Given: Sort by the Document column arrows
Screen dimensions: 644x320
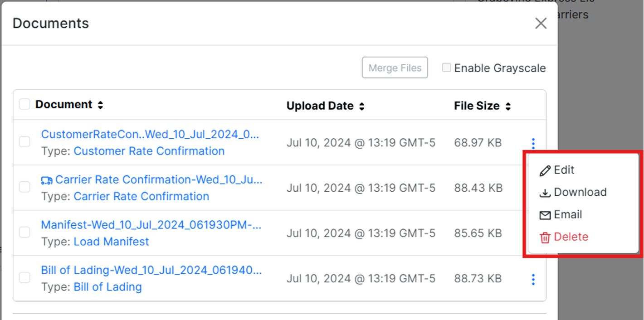Looking at the screenshot, I should tap(100, 105).
